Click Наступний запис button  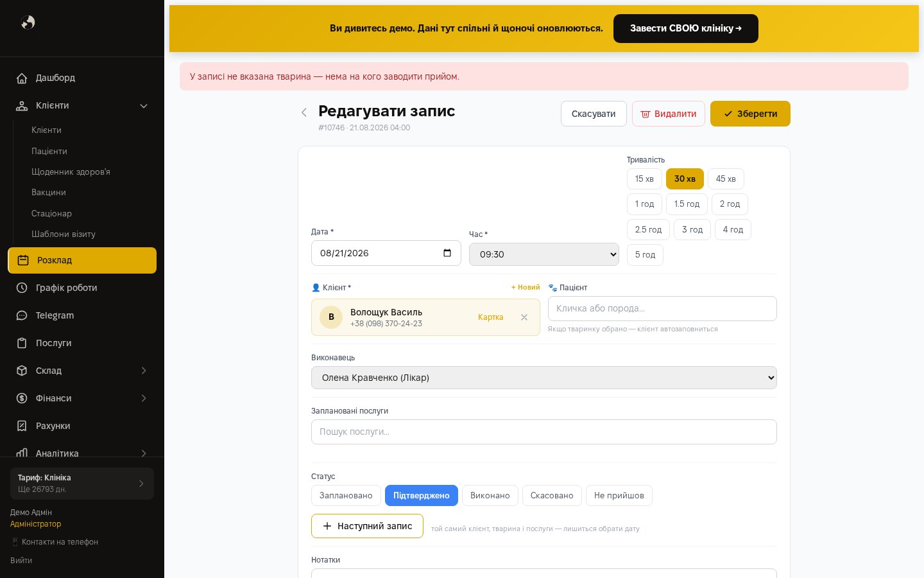pos(367,526)
